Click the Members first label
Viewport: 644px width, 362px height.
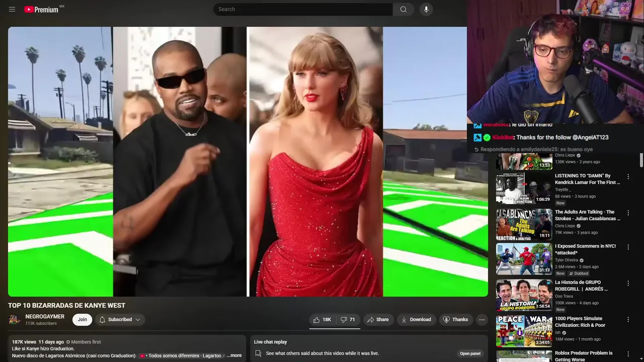[84, 342]
